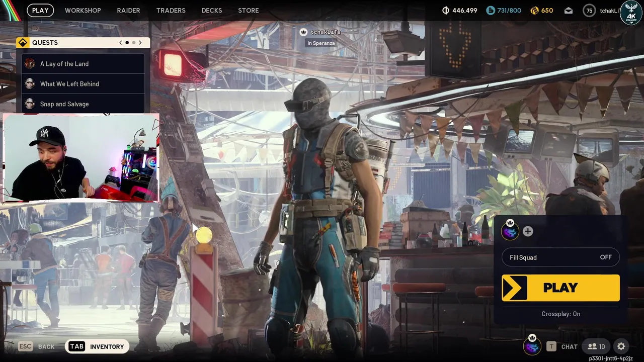Click the quest giver portrait for Snap and Salvage
The image size is (644, 362).
click(30, 104)
